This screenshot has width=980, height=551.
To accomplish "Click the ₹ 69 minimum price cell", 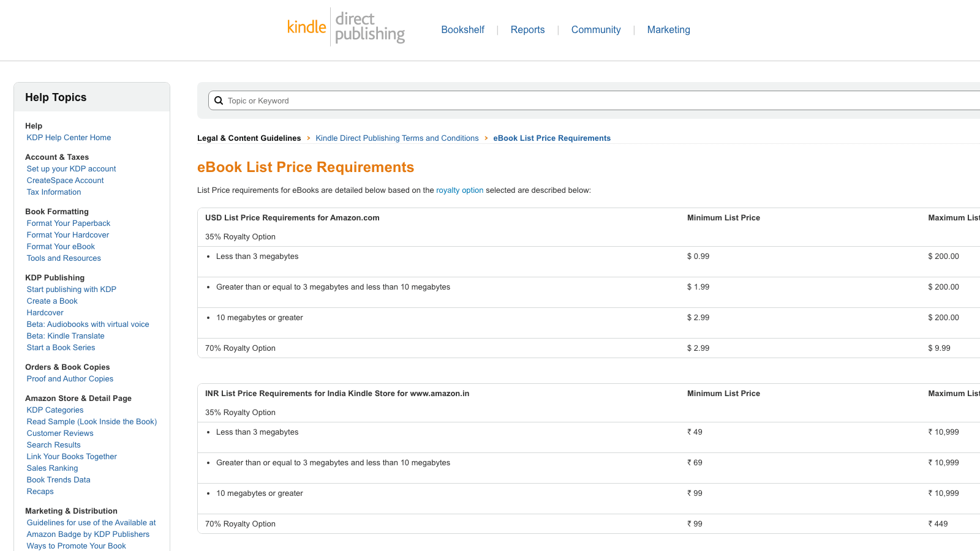I will 695,463.
